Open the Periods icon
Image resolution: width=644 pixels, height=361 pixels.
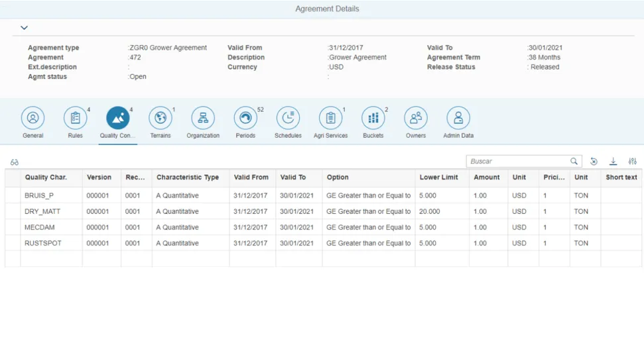[245, 119]
